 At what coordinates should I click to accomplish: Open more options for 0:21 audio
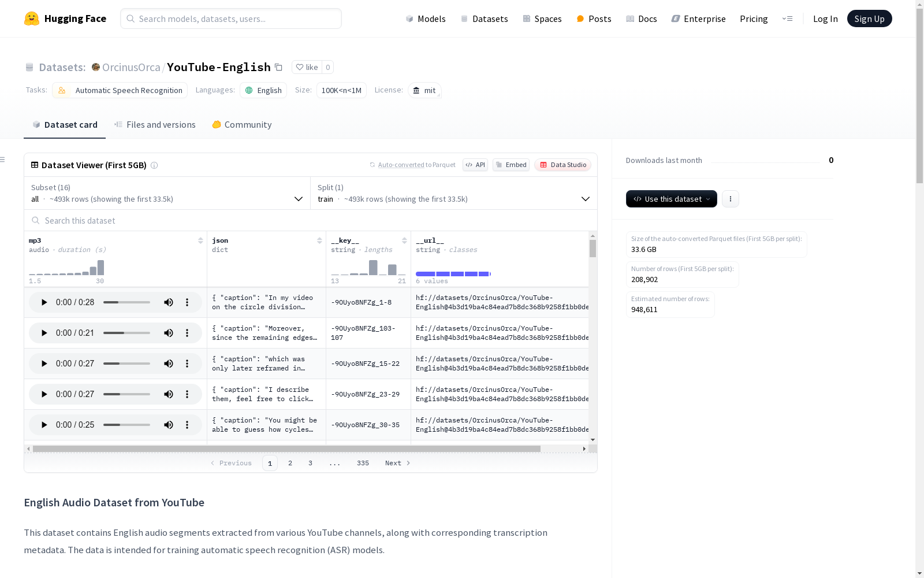point(187,333)
